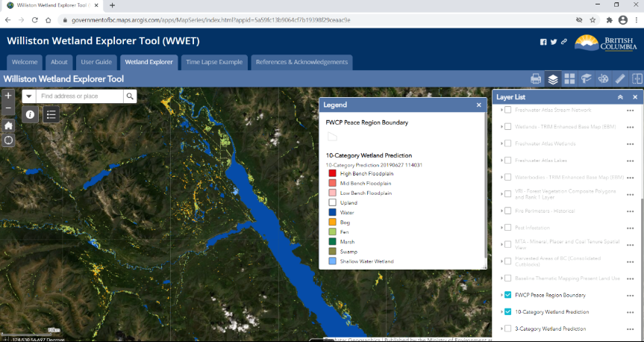
Task: Zoom out on the map
Action: tap(8, 109)
